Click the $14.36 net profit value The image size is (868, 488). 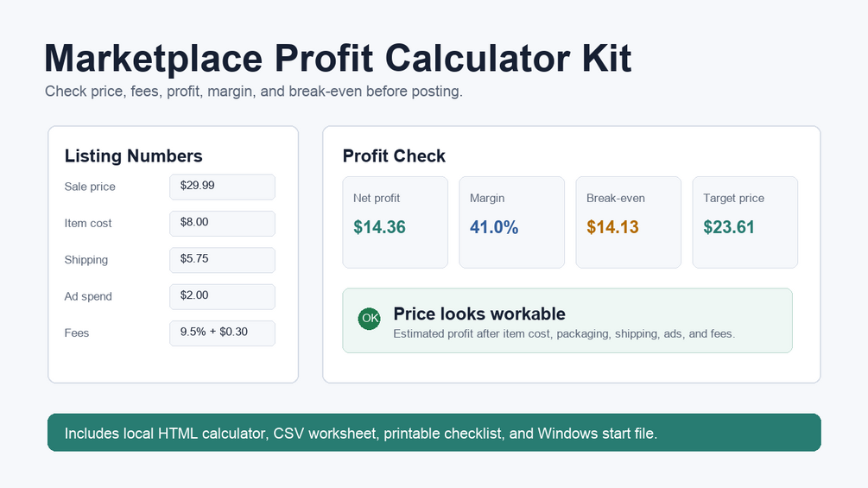coord(380,227)
